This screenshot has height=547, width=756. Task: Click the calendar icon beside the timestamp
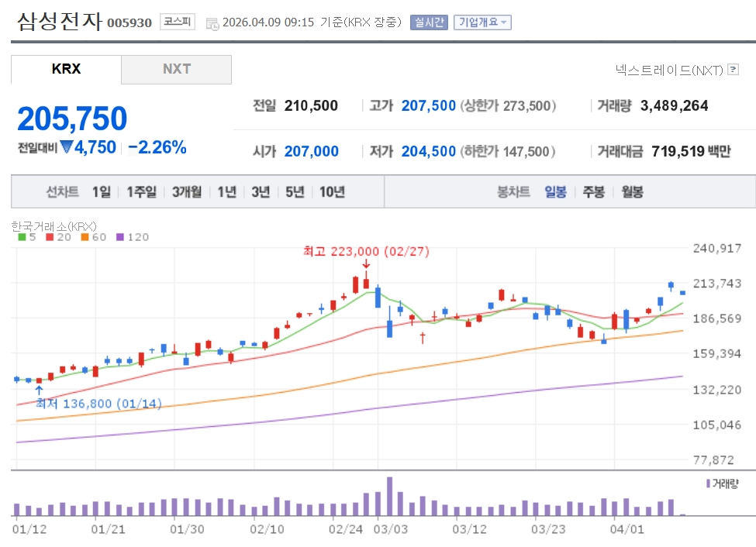212,23
